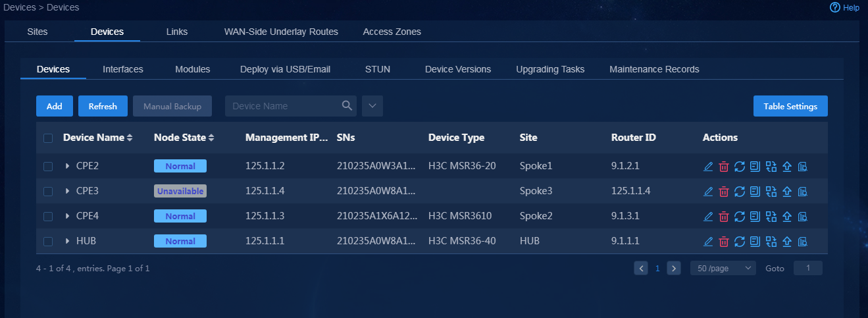The width and height of the screenshot is (868, 318).
Task: Tick the checkbox for CPE2 row
Action: click(48, 167)
